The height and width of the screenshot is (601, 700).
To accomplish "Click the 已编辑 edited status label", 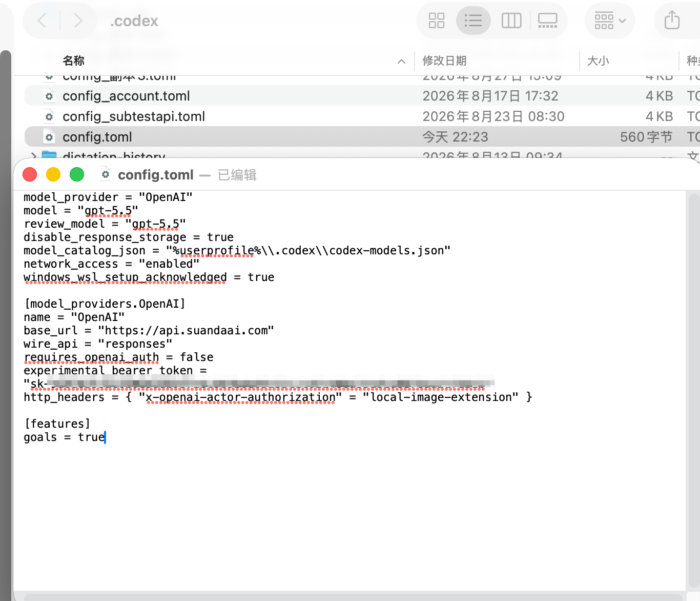I will click(x=237, y=175).
